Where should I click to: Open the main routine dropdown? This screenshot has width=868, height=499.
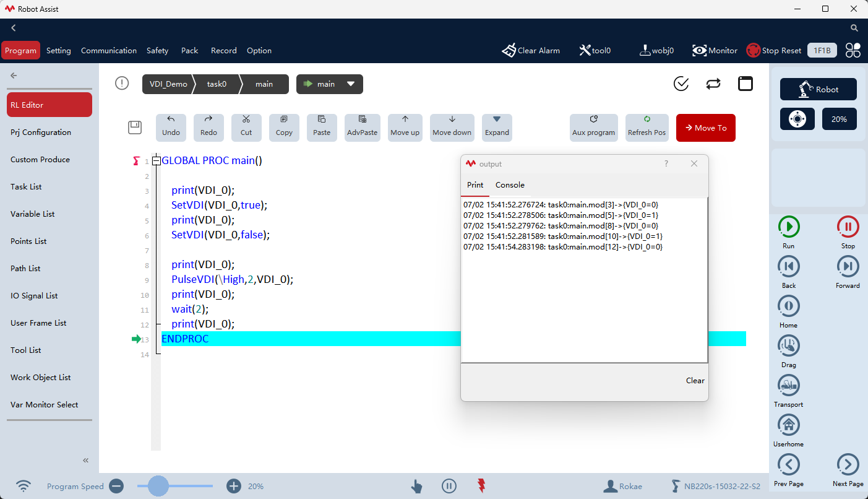(330, 84)
